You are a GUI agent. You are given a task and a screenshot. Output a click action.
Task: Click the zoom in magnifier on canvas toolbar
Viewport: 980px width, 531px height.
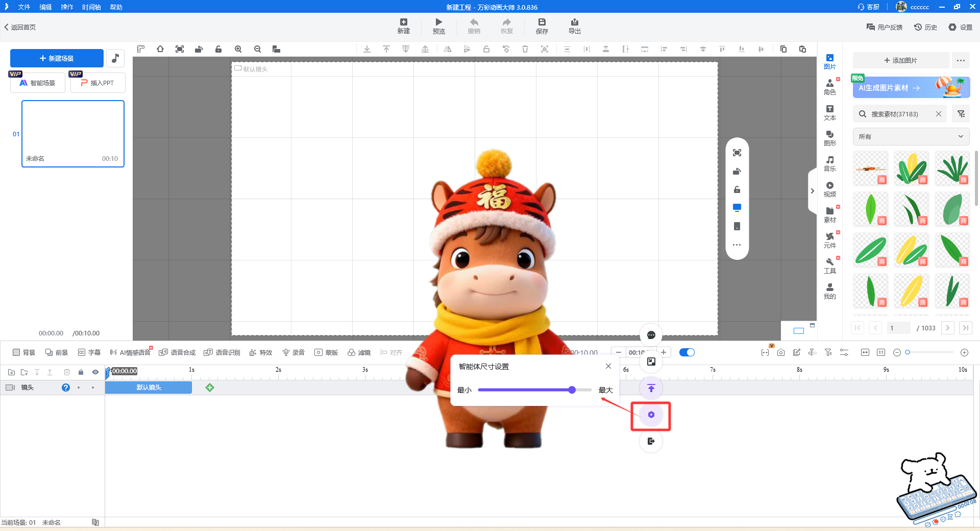(x=238, y=49)
